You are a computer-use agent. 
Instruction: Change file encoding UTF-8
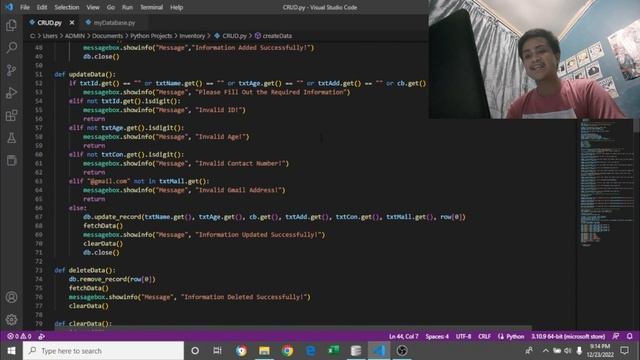[463, 336]
